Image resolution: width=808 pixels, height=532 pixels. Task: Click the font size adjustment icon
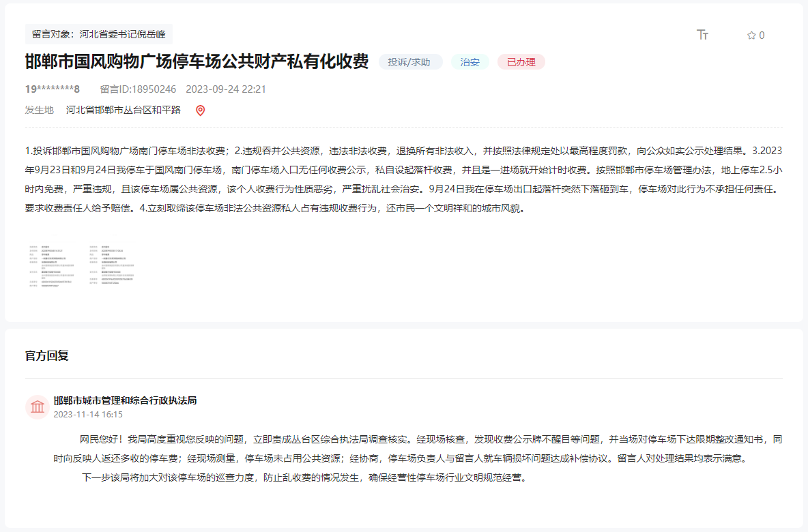click(702, 35)
